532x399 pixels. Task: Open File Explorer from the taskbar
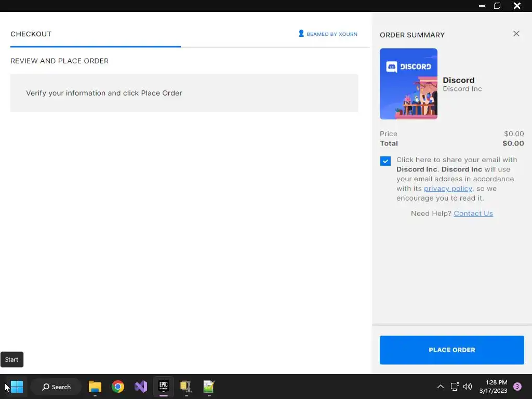(x=95, y=387)
